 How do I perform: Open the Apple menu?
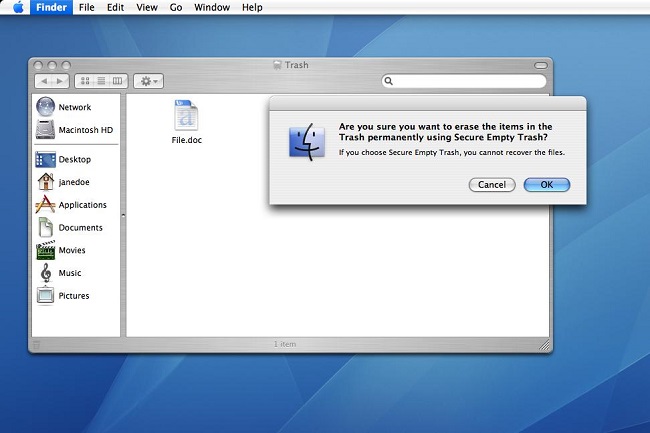click(18, 7)
